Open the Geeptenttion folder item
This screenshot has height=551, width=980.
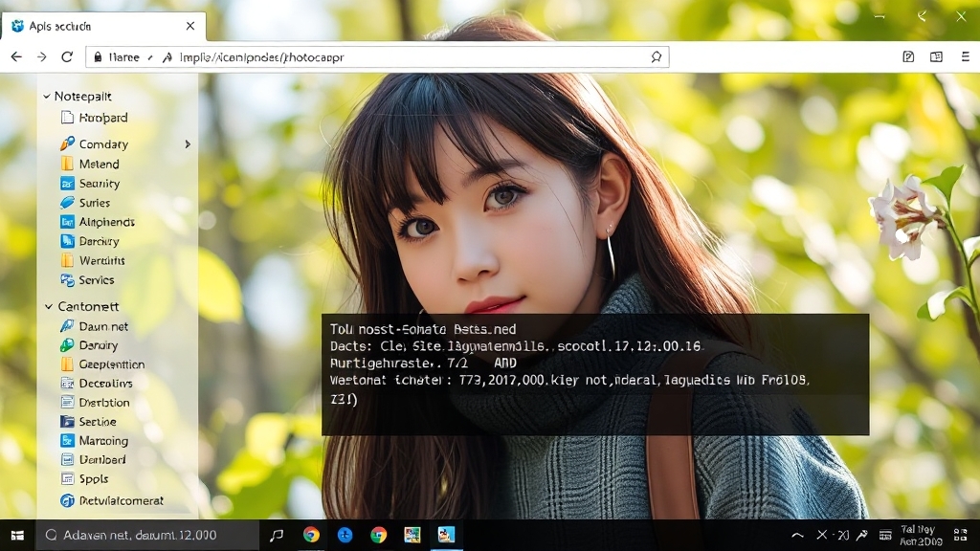[111, 364]
